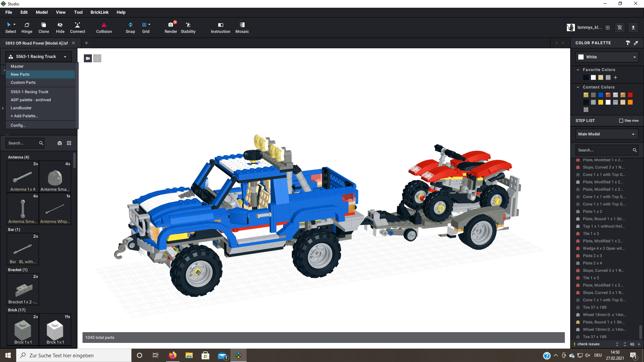Click the Connect tool
The width and height of the screenshot is (644, 362).
click(77, 27)
